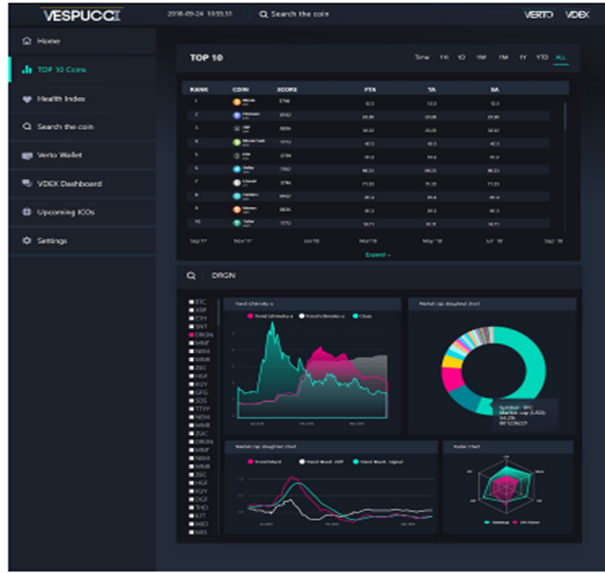
Task: Open the Settings gear icon
Action: pos(27,240)
